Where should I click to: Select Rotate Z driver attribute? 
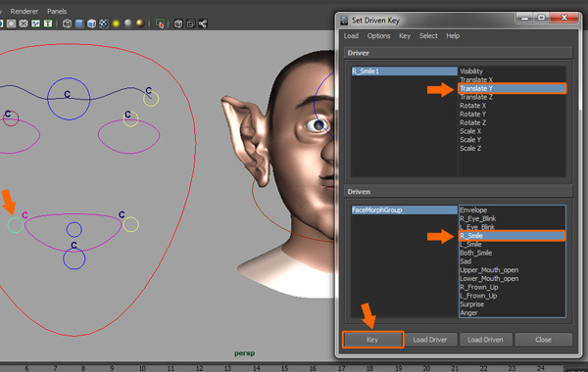click(x=473, y=123)
